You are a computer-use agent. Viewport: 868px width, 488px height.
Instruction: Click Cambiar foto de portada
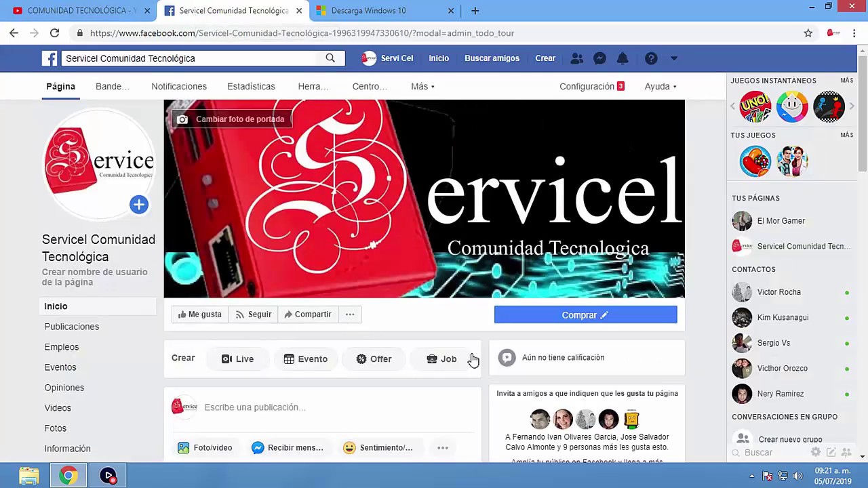pos(231,119)
